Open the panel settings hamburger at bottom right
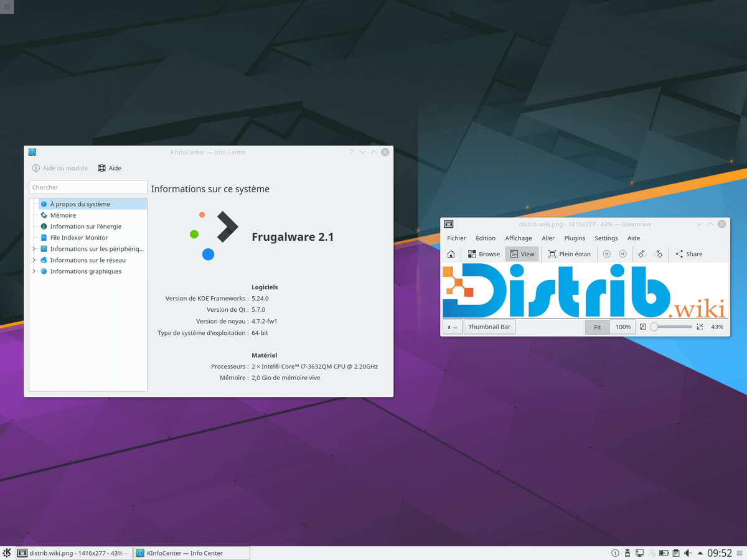The height and width of the screenshot is (560, 747). tap(740, 553)
